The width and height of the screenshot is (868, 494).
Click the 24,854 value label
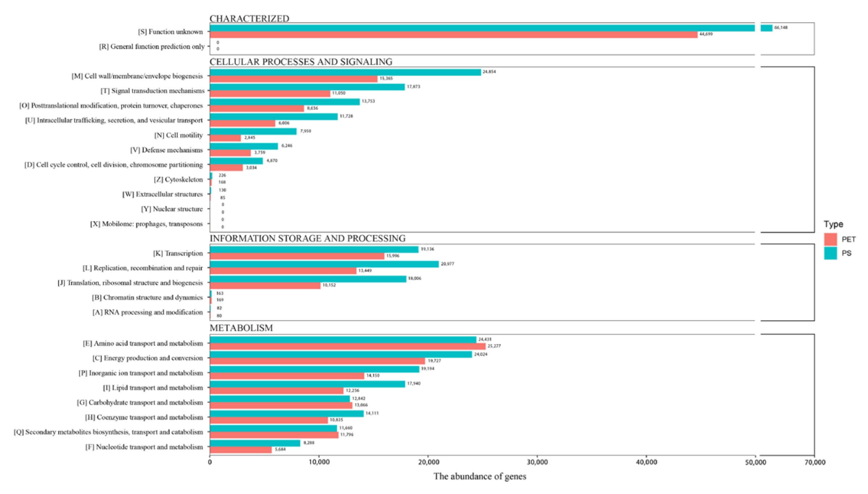489,72
